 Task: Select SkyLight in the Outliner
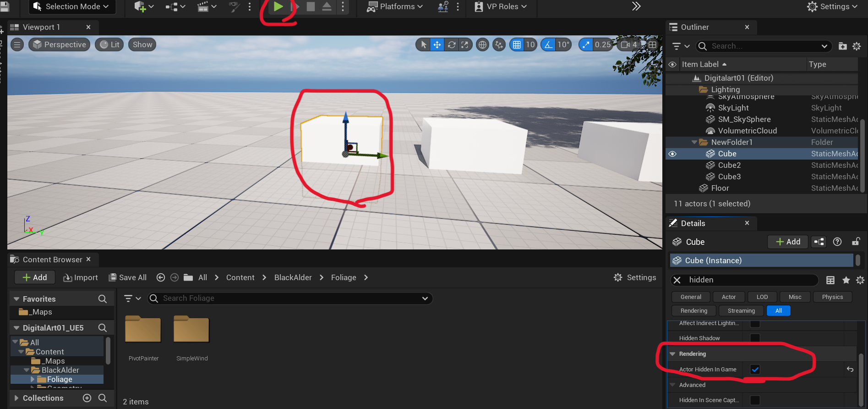(733, 108)
